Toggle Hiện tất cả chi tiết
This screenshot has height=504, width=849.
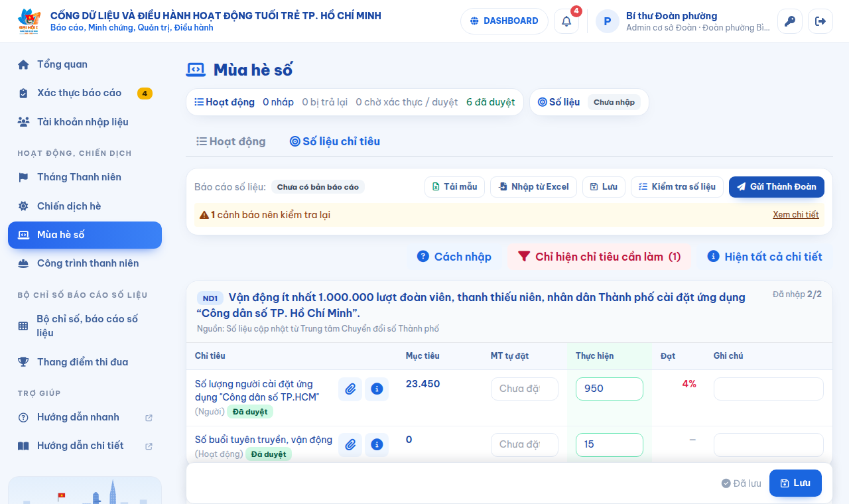765,257
